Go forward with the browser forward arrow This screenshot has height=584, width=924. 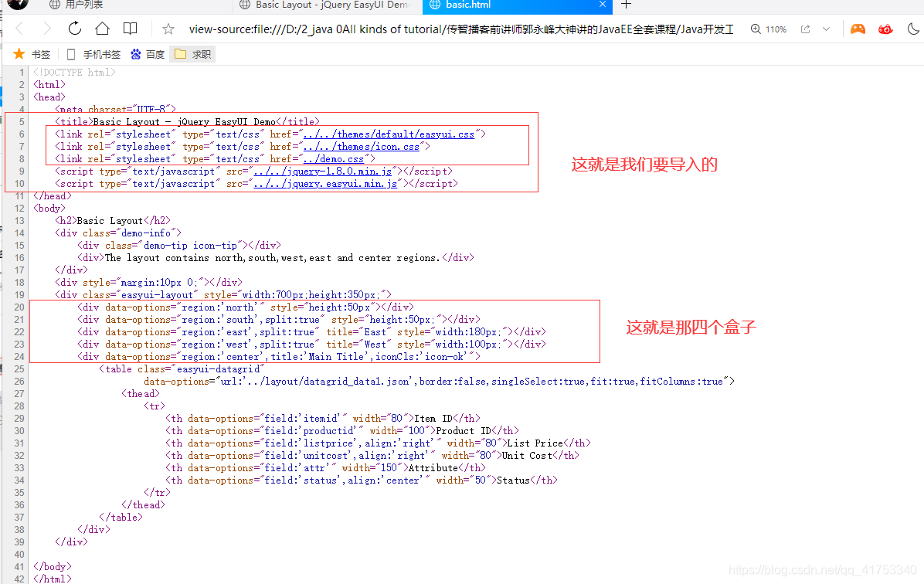(x=47, y=29)
